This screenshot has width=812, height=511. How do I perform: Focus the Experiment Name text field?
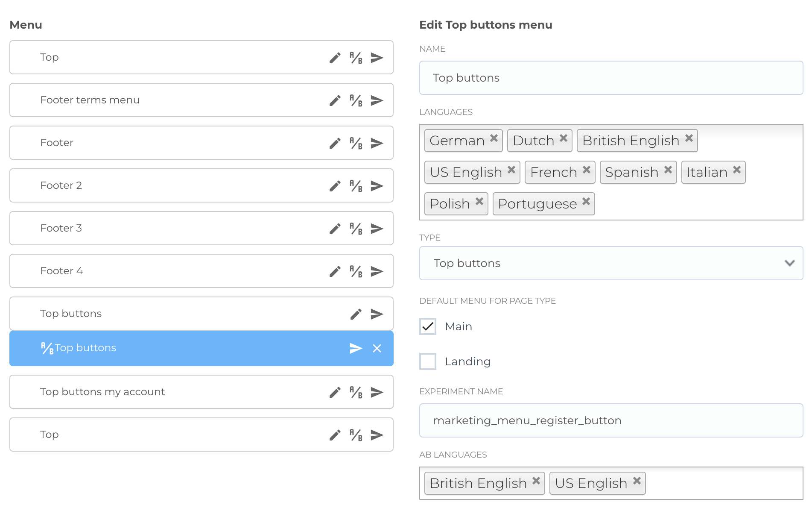[610, 420]
